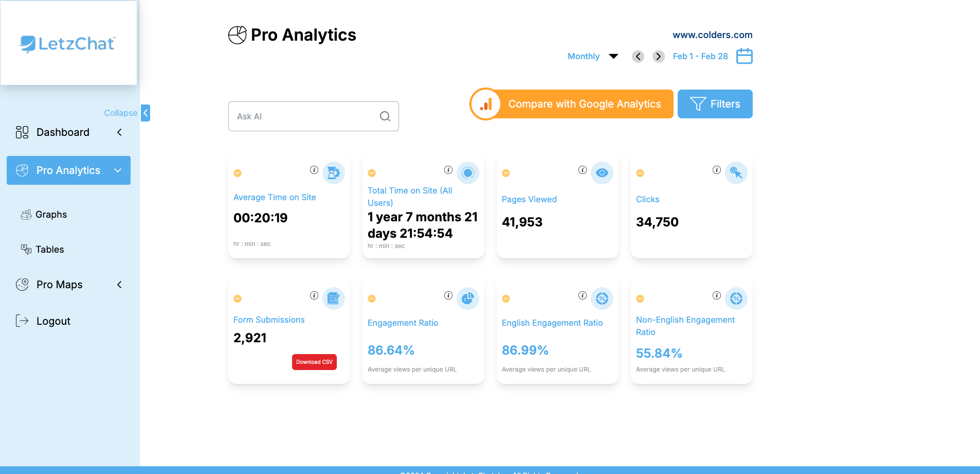Select the Clicks cursor icon

[x=736, y=173]
